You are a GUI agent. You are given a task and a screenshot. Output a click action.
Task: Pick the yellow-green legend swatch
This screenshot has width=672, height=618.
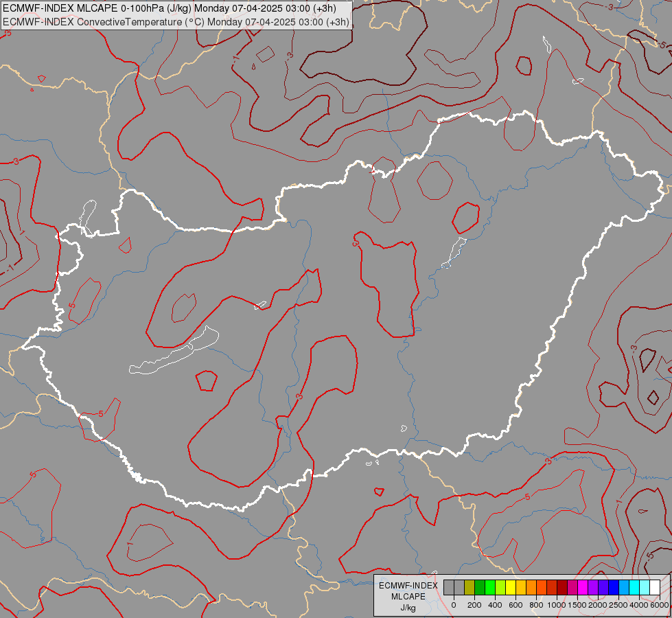500,587
